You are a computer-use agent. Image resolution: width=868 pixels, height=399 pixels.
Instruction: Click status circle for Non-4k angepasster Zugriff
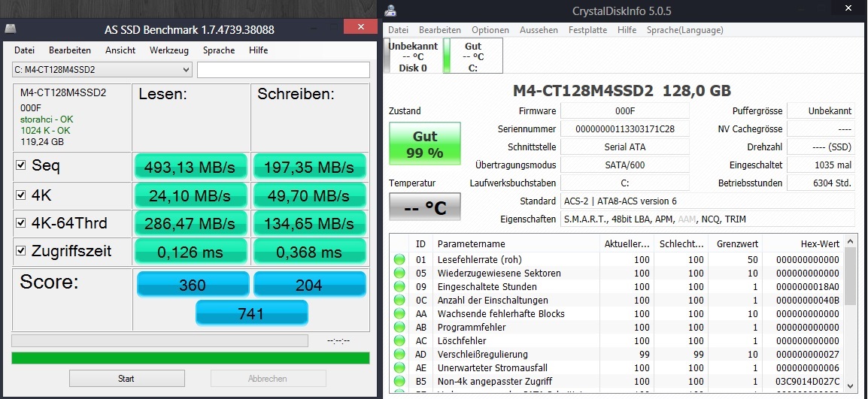coord(399,381)
